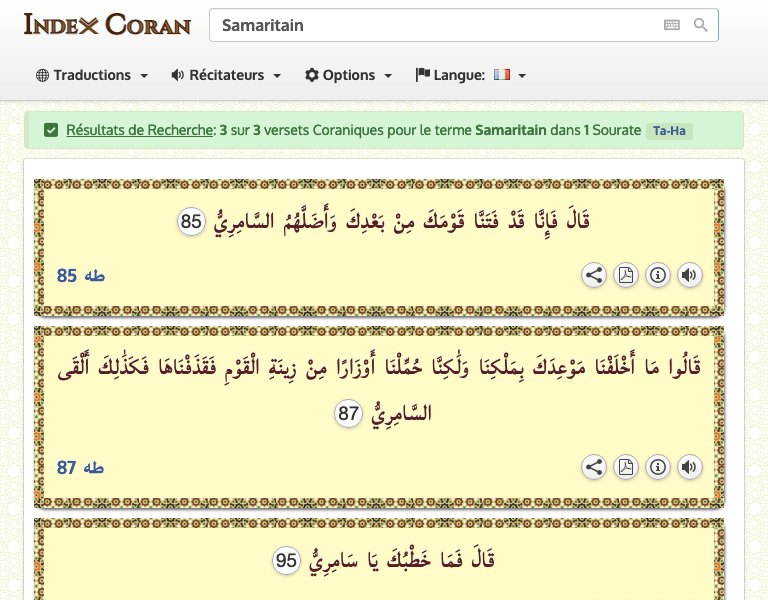Open info details for verse 87
This screenshot has height=600, width=768.
(658, 466)
